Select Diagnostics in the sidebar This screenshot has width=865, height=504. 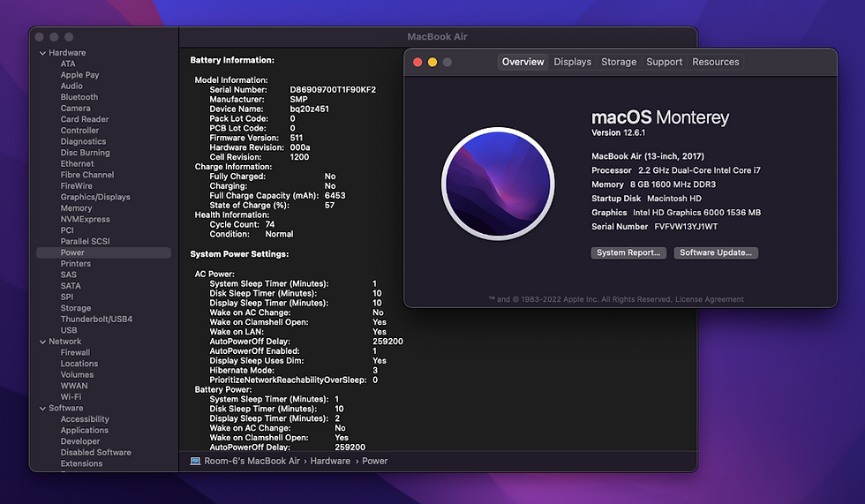coord(83,142)
